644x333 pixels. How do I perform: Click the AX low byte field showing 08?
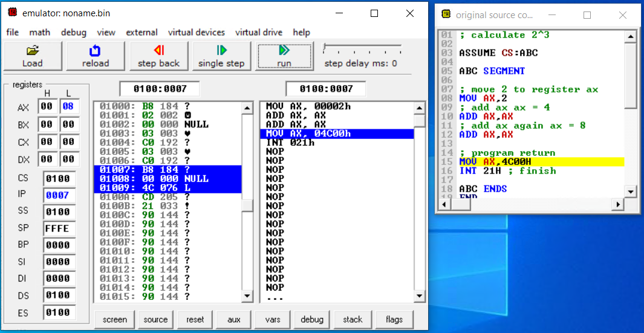(70, 107)
